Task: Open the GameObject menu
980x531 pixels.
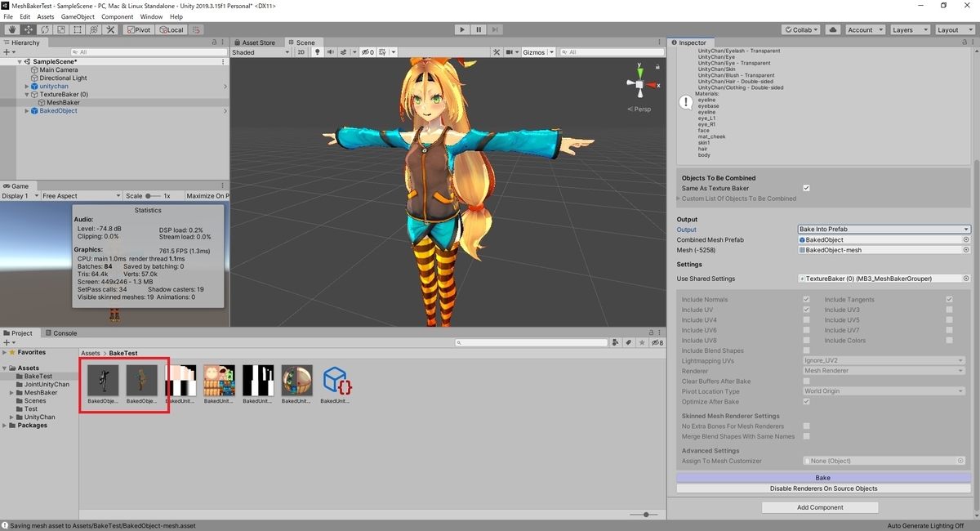Action: click(78, 16)
